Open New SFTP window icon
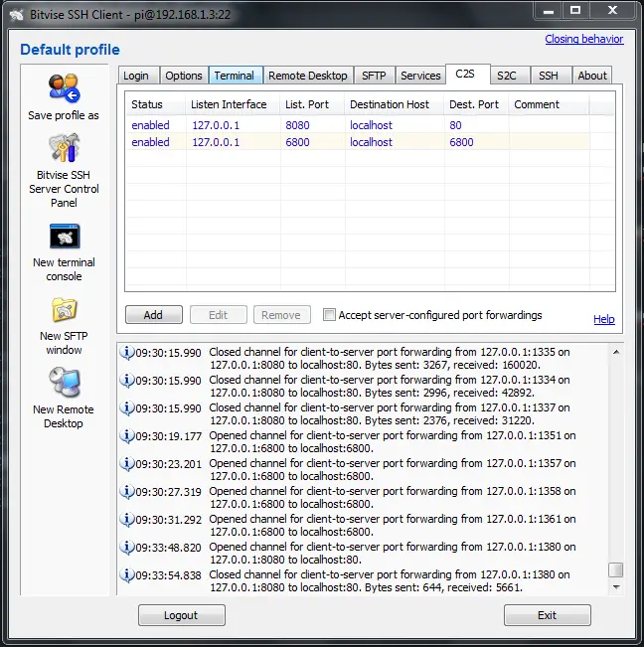Screen dimensions: 644x647 (x=64, y=310)
